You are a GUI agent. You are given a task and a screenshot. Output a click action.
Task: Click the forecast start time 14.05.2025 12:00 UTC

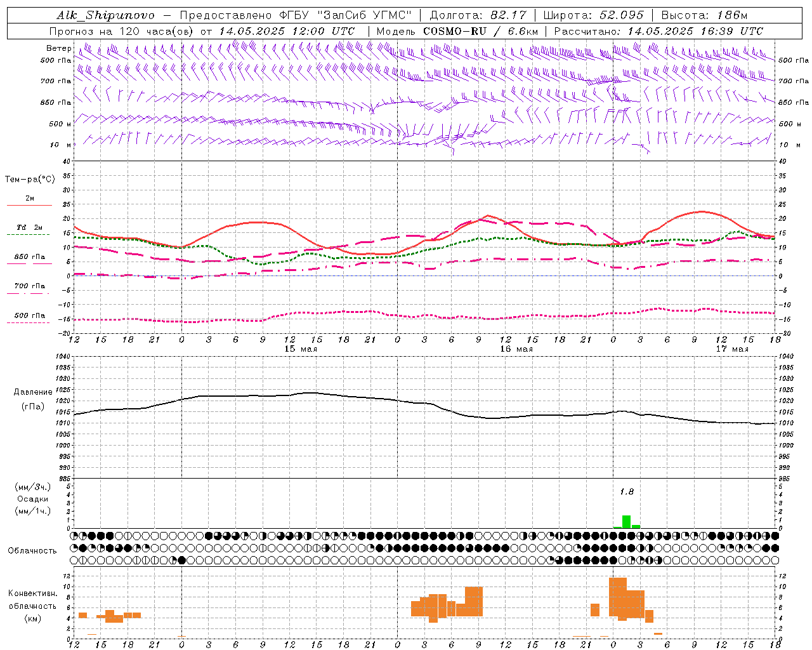(287, 31)
